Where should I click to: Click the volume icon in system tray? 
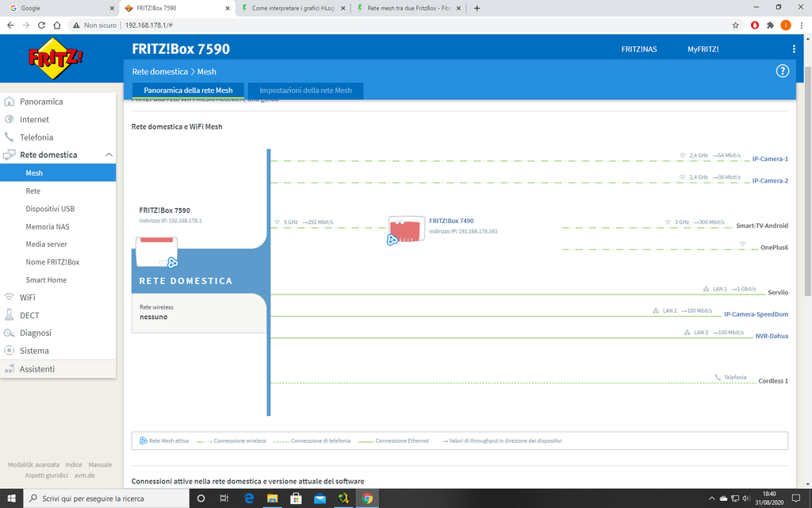(746, 498)
